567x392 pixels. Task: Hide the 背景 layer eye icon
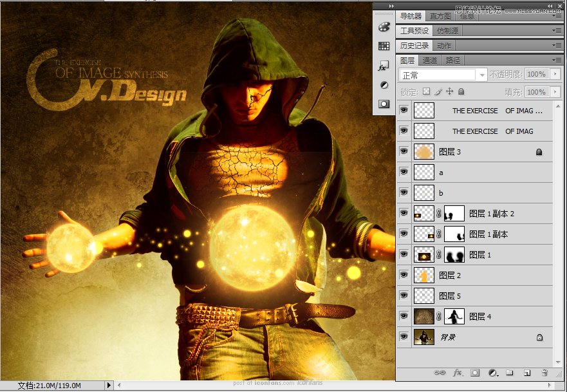click(404, 337)
